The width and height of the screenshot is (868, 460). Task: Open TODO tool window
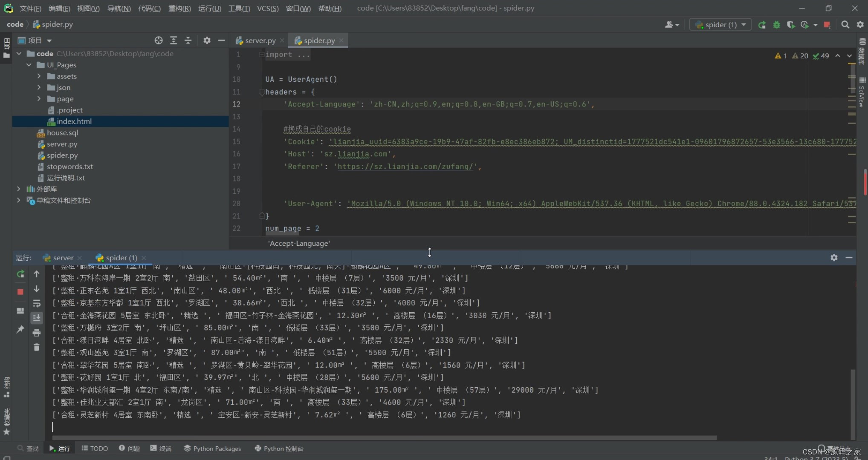(x=95, y=448)
